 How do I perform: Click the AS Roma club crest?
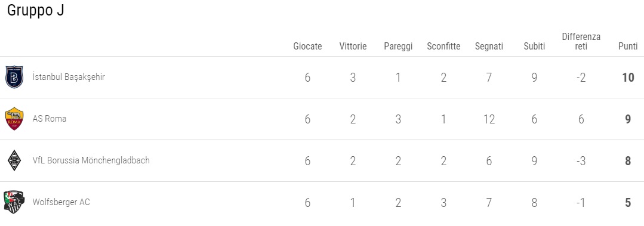click(14, 119)
